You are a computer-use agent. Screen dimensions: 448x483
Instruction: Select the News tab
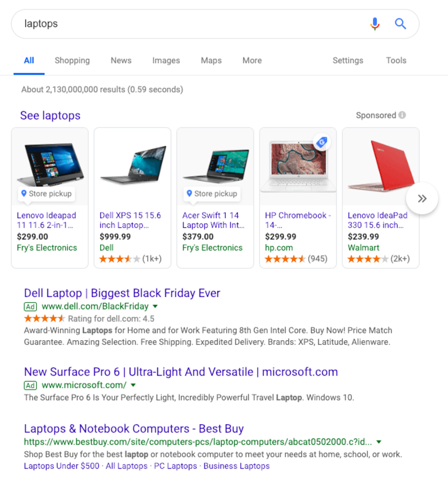pyautogui.click(x=120, y=60)
